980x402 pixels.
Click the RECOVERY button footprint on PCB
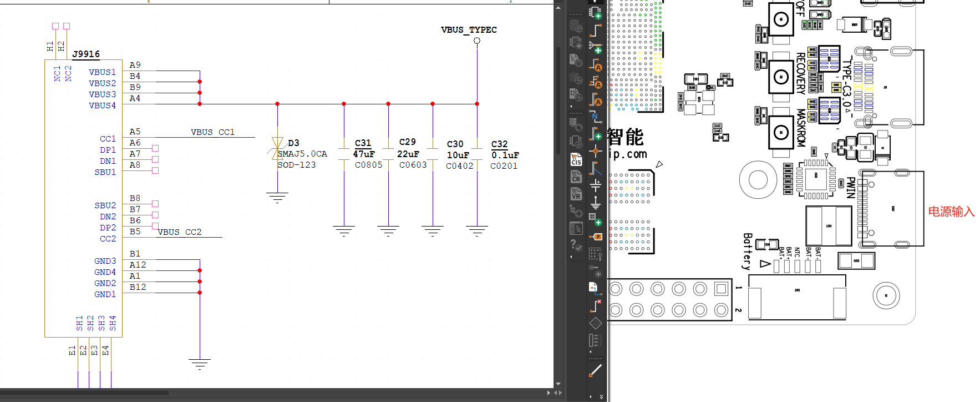point(781,77)
